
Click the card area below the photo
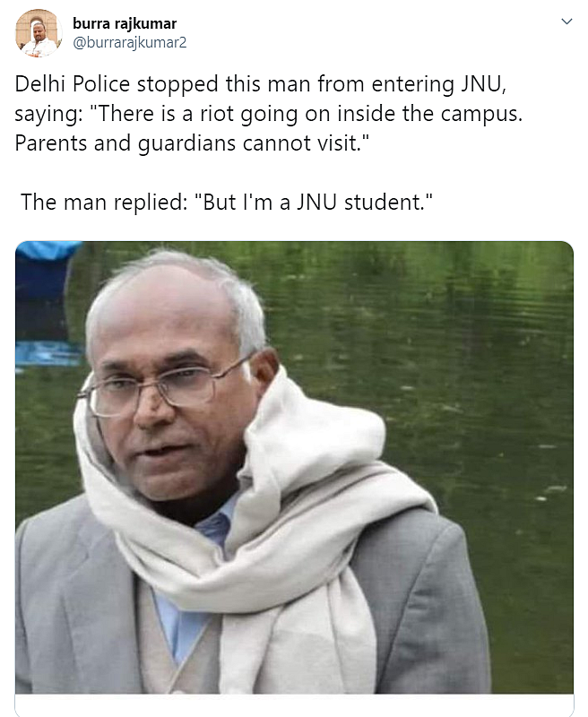click(294, 705)
